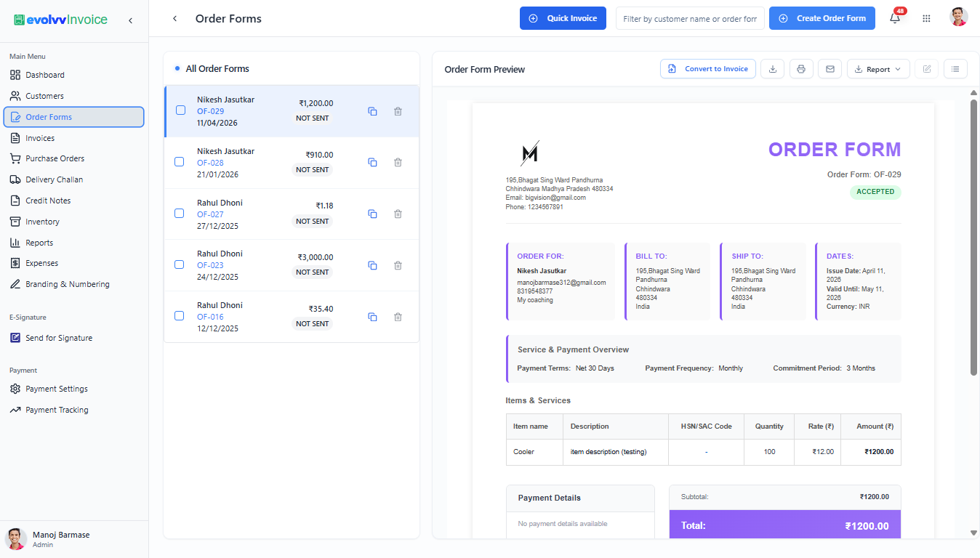This screenshot has height=558, width=980.
Task: Email the order form via envelope icon
Action: pyautogui.click(x=830, y=69)
